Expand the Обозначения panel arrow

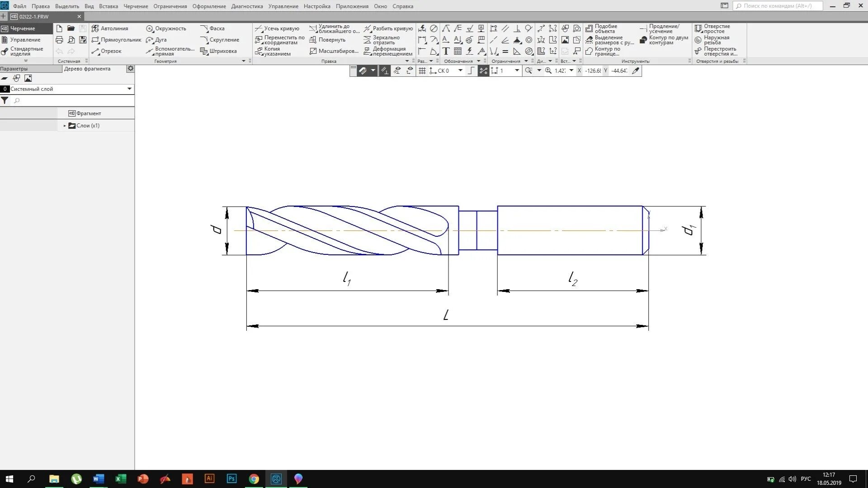[478, 61]
